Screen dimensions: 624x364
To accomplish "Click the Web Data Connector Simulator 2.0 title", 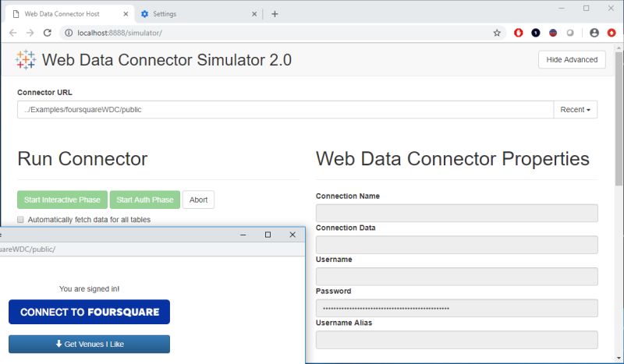I will click(x=167, y=60).
